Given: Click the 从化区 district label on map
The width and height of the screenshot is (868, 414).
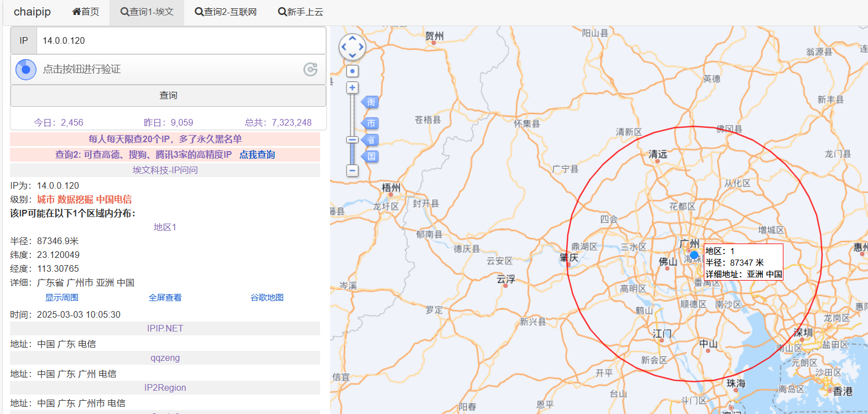Looking at the screenshot, I should [x=738, y=183].
